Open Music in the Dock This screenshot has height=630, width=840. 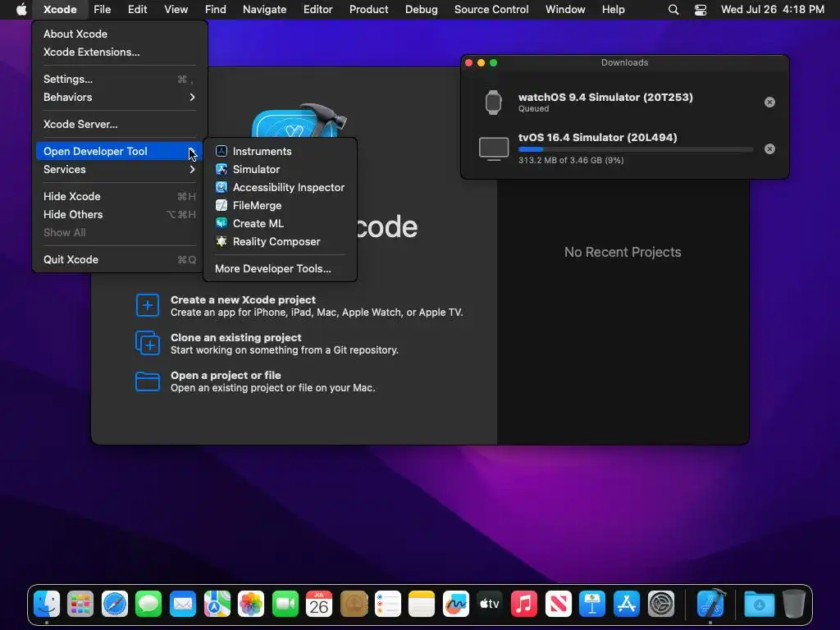(x=524, y=605)
